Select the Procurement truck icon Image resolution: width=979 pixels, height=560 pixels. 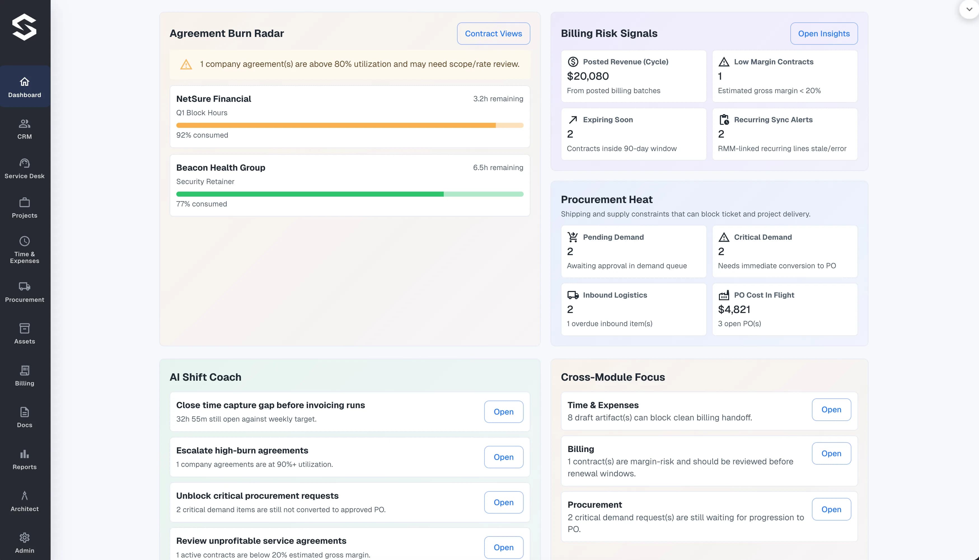point(24,286)
